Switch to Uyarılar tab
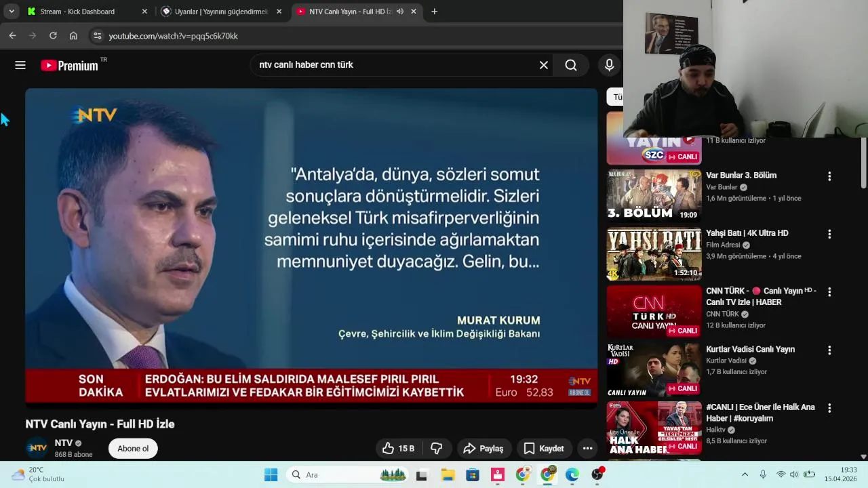The image size is (868, 488). 221,12
